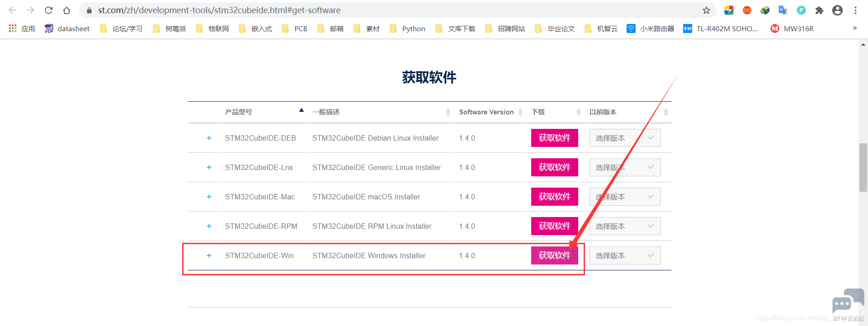Expand the STM32CubeIDE-Mac row
Screen dimensions: 868x326
coord(209,197)
